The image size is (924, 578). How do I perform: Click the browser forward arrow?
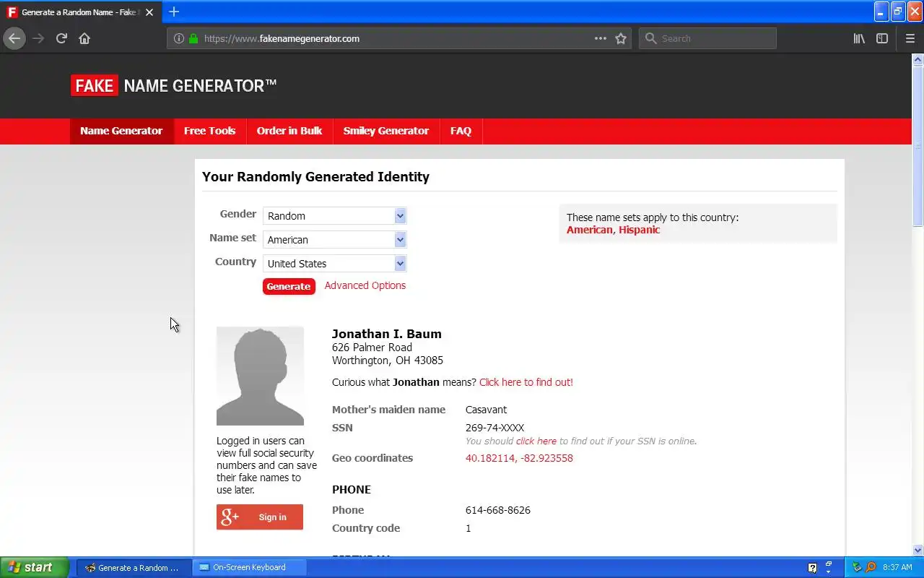point(38,38)
